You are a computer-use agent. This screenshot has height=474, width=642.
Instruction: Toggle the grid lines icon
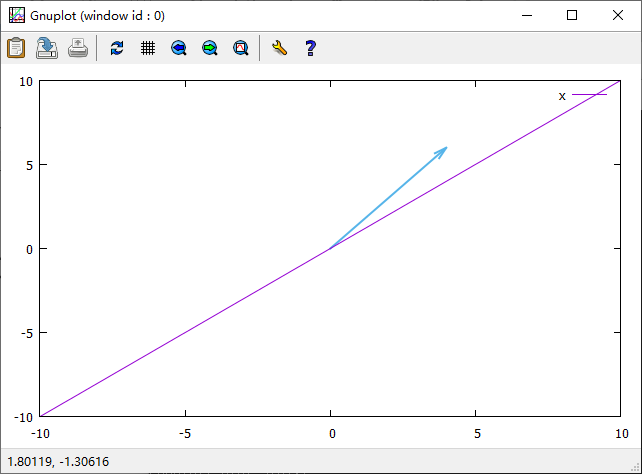[148, 48]
